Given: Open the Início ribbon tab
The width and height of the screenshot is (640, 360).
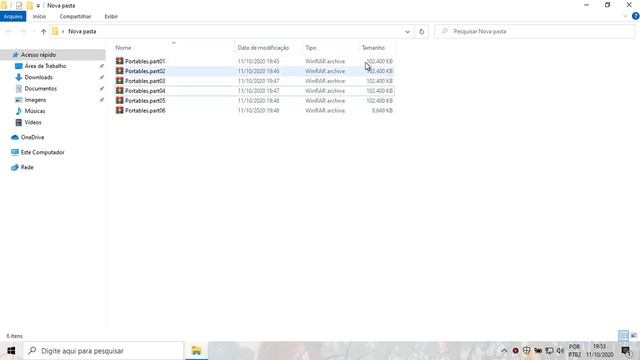Looking at the screenshot, I should point(39,16).
